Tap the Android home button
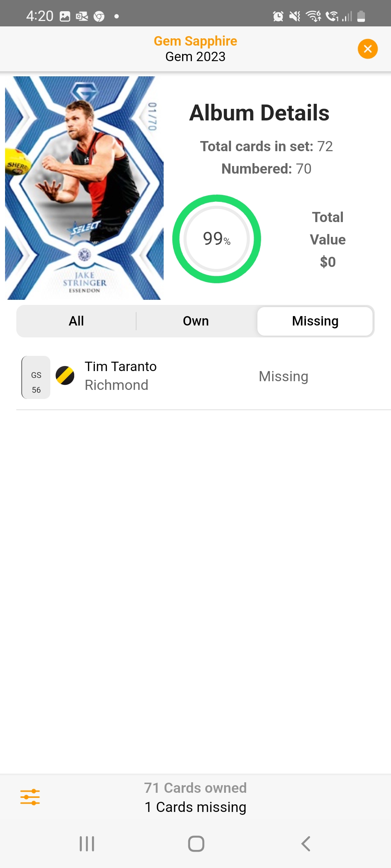Viewport: 391px width, 868px height. [196, 844]
